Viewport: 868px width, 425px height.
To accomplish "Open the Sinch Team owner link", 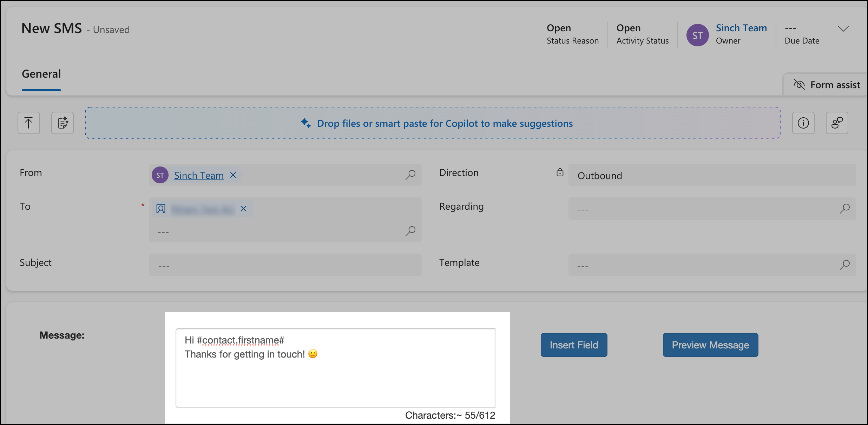I will click(741, 28).
